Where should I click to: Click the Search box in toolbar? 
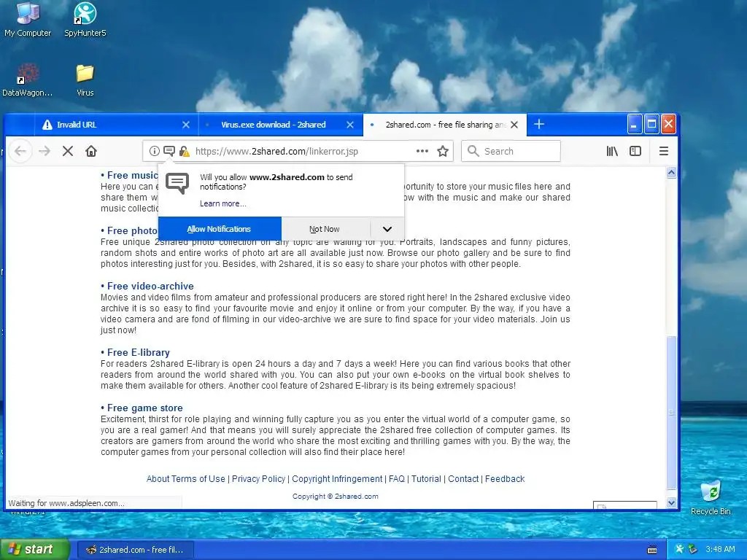tap(511, 151)
